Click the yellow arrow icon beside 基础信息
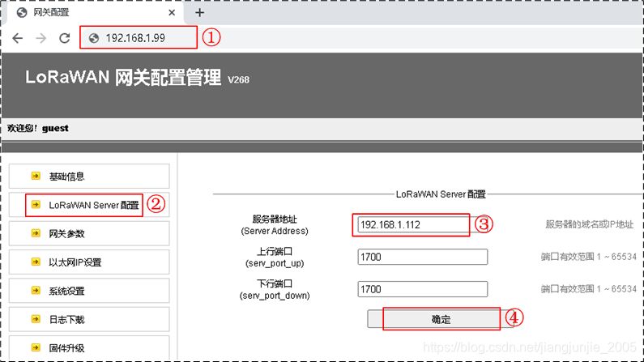This screenshot has height=362, width=644. 36,176
